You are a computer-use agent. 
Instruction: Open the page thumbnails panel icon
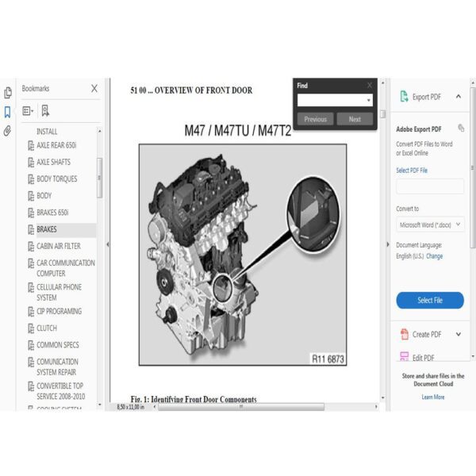(x=8, y=93)
